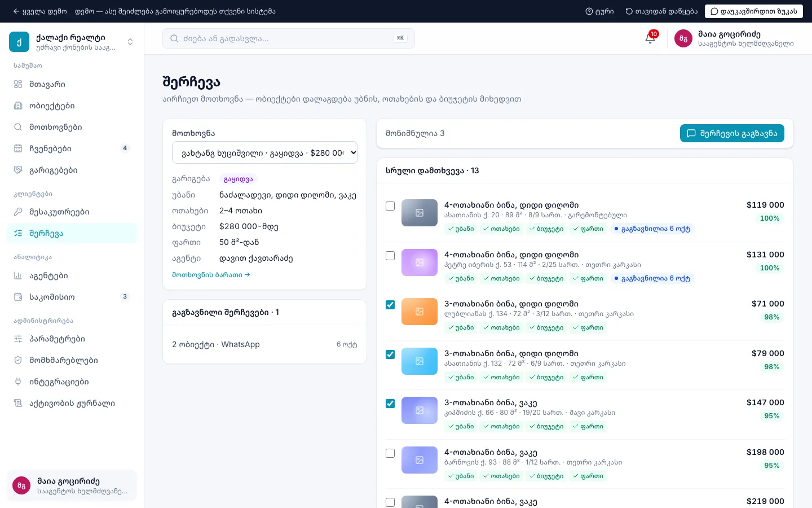The height and width of the screenshot is (508, 812).
Task: Click თავიდან დაწყება restart button
Action: click(661, 11)
